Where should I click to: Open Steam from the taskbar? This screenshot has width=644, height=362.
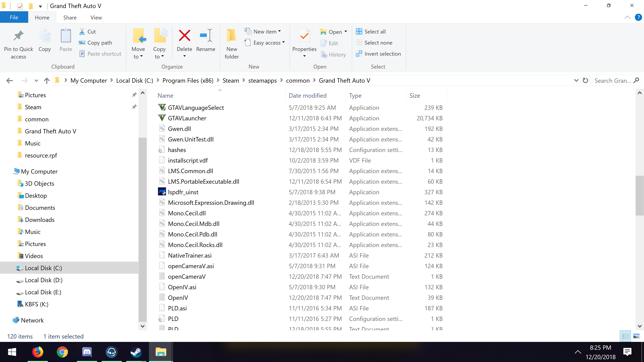point(136,352)
